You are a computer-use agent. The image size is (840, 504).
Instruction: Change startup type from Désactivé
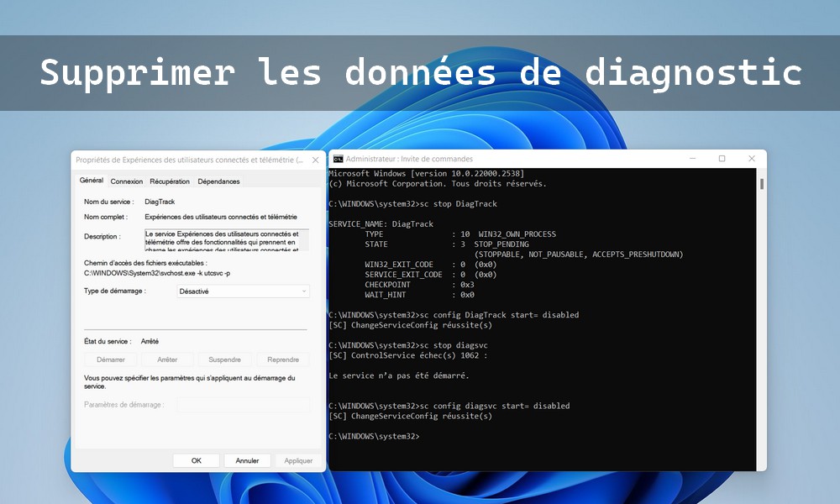tap(243, 290)
